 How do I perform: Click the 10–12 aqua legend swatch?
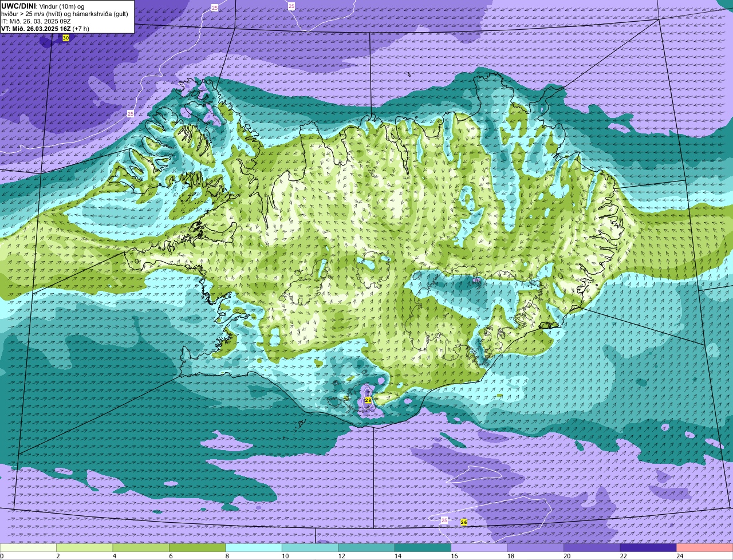310,548
